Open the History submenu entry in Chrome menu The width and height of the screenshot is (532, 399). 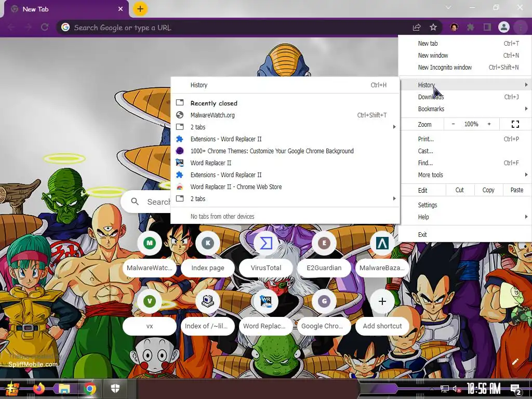[465, 85]
